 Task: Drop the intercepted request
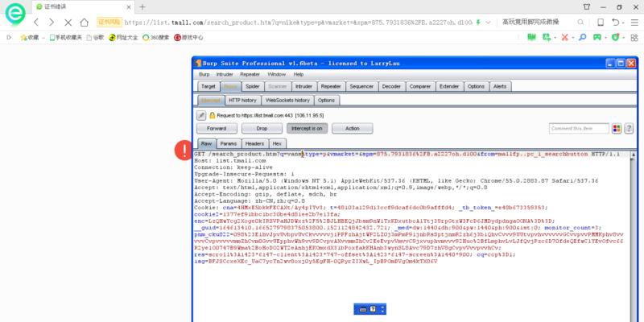pyautogui.click(x=262, y=129)
